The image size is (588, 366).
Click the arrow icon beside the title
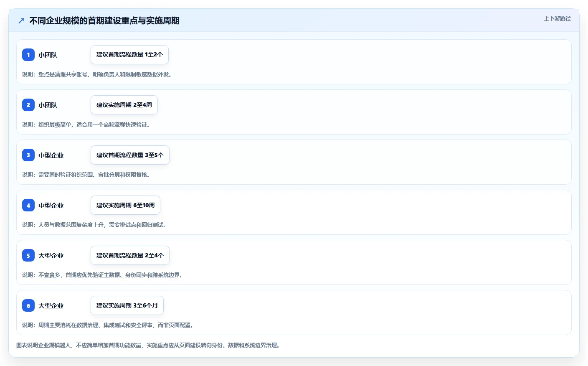point(21,20)
